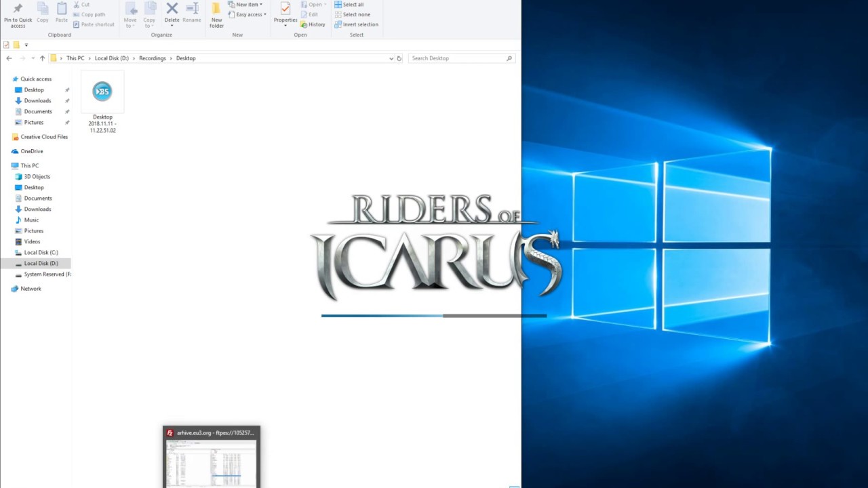
Task: Open Pictures under Quick access
Action: pos(33,122)
